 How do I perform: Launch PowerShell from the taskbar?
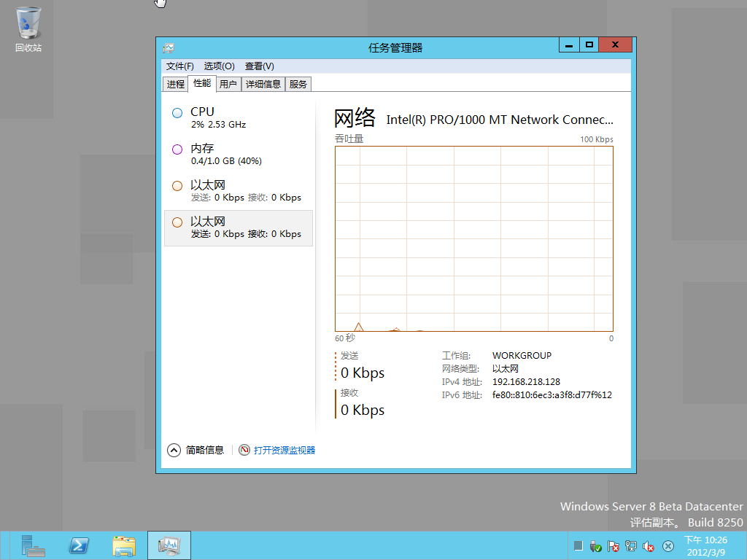pyautogui.click(x=79, y=545)
